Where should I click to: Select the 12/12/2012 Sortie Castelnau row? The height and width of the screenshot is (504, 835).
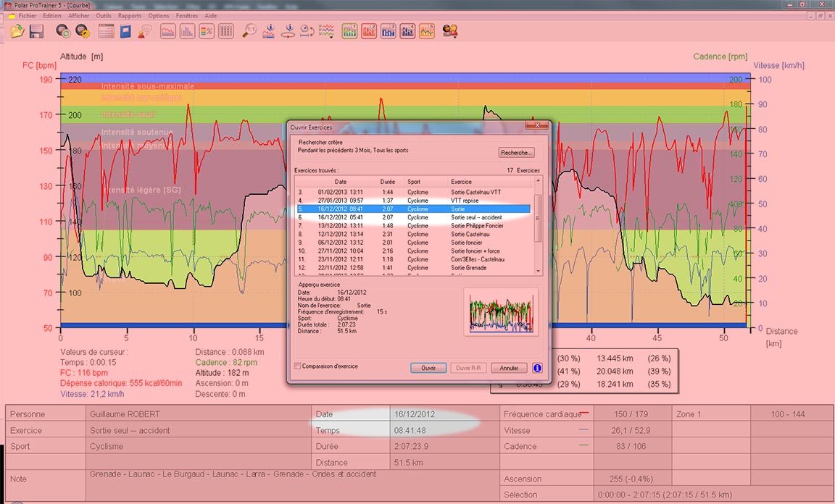click(x=414, y=234)
